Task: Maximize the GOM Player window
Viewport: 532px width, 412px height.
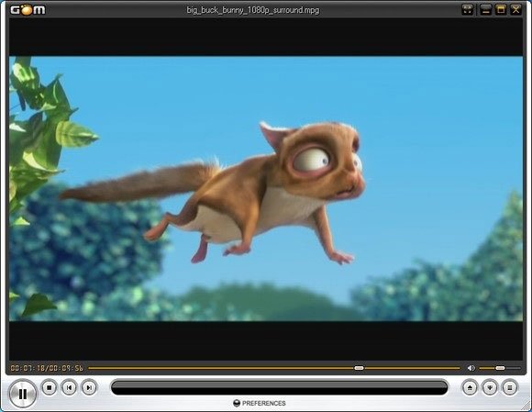Action: pyautogui.click(x=501, y=9)
